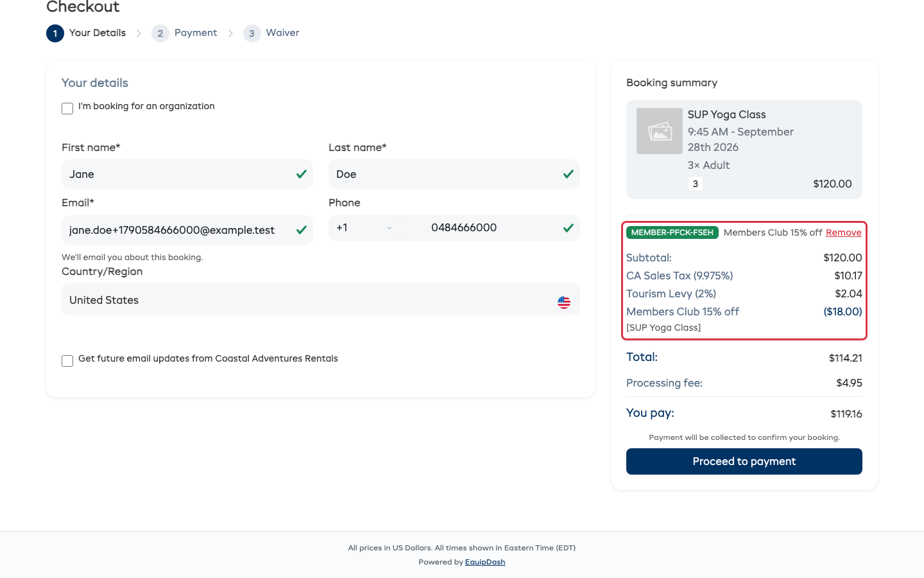Check I'm booking for an organization

tap(67, 109)
